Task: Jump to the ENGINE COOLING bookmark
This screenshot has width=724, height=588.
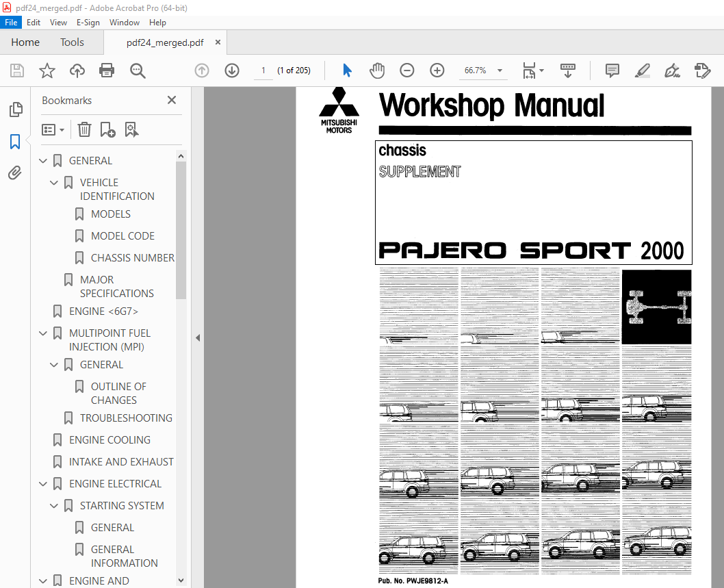Action: (x=110, y=440)
